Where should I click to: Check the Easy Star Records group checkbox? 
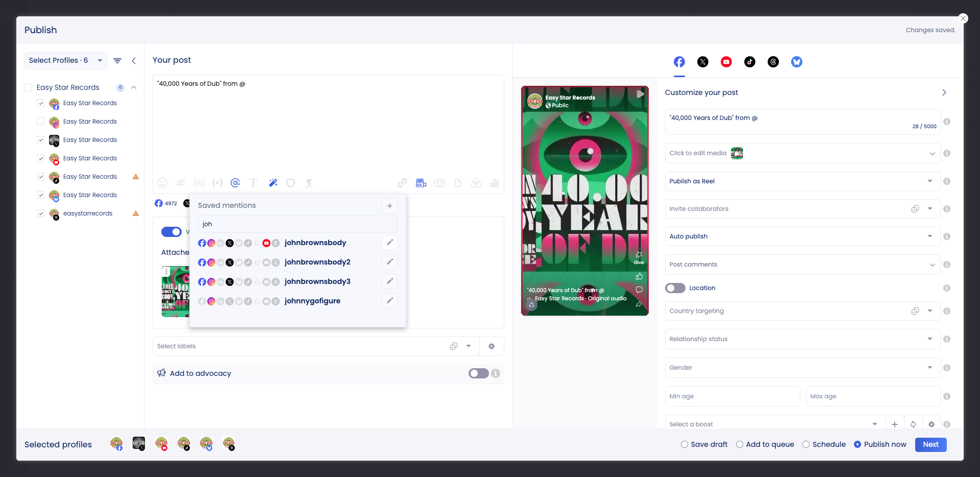pyautogui.click(x=29, y=88)
